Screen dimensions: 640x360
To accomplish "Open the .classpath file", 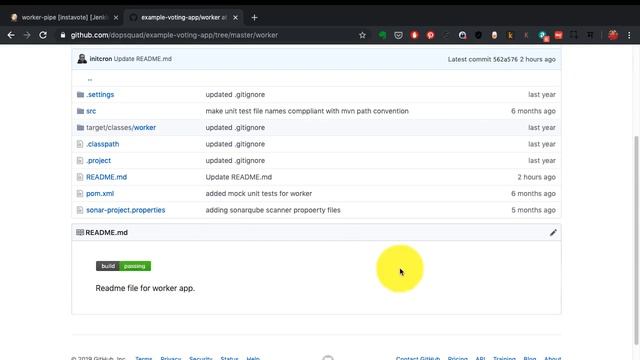I will click(x=102, y=144).
